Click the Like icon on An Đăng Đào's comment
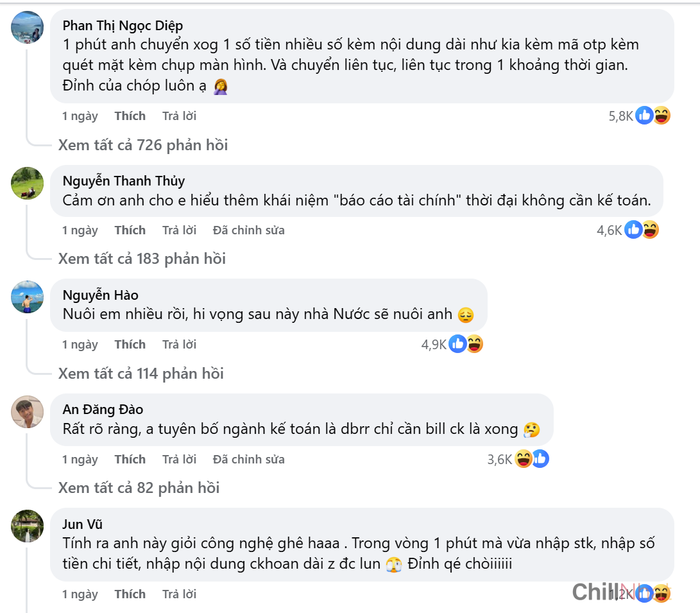The image size is (700, 613). click(540, 459)
